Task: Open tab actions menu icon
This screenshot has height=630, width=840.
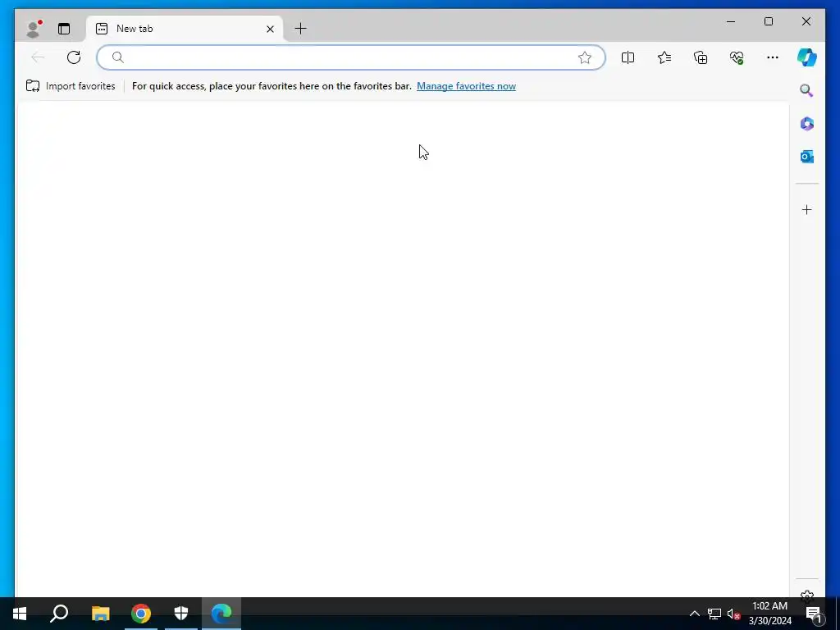Action: coord(64,29)
